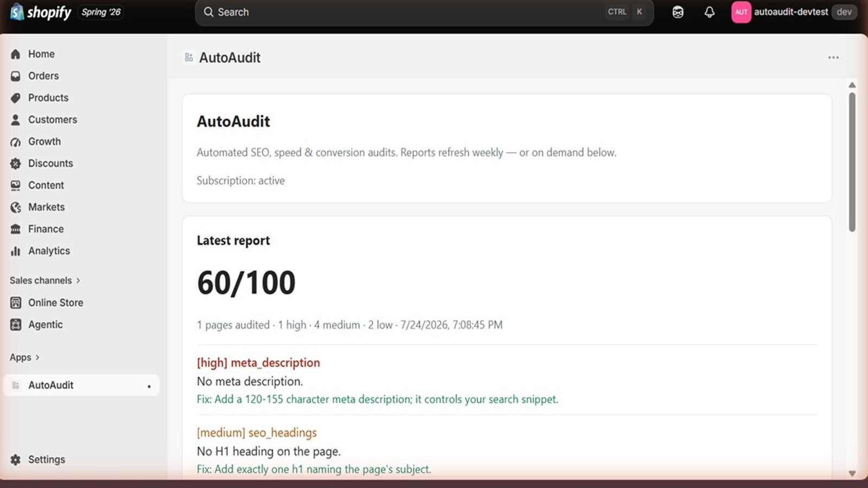Viewport: 868px width, 488px height.
Task: Click the Spring '26 edition badge
Action: point(101,12)
